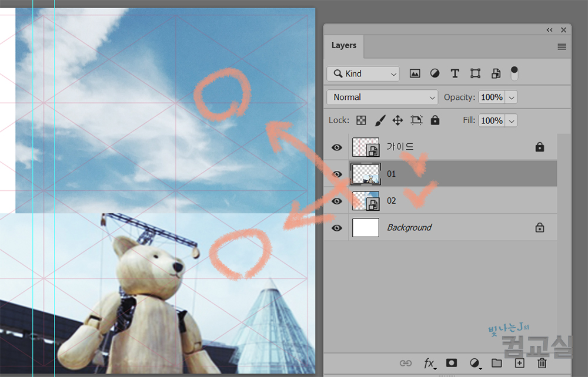Filter layers by pixel layer icon
Image resolution: width=588 pixels, height=377 pixels.
[415, 73]
